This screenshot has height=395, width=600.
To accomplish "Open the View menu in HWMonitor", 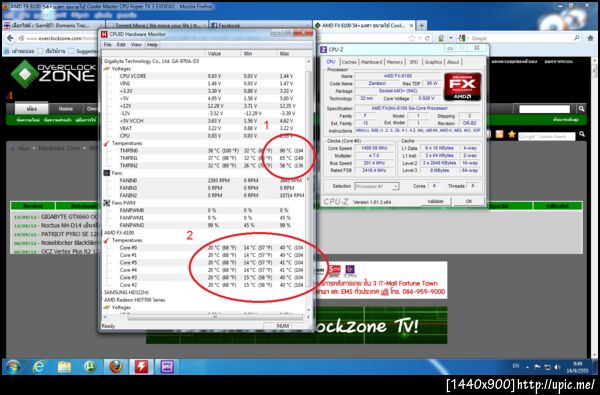I will 136,45.
